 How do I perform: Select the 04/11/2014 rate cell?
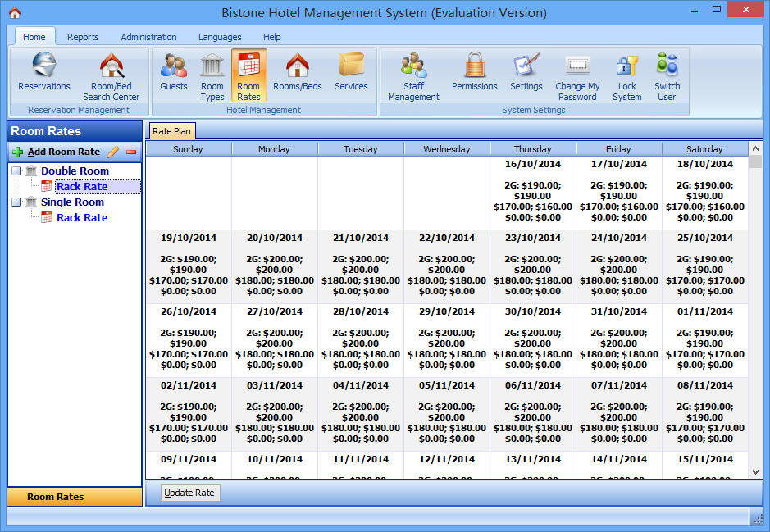coord(361,414)
